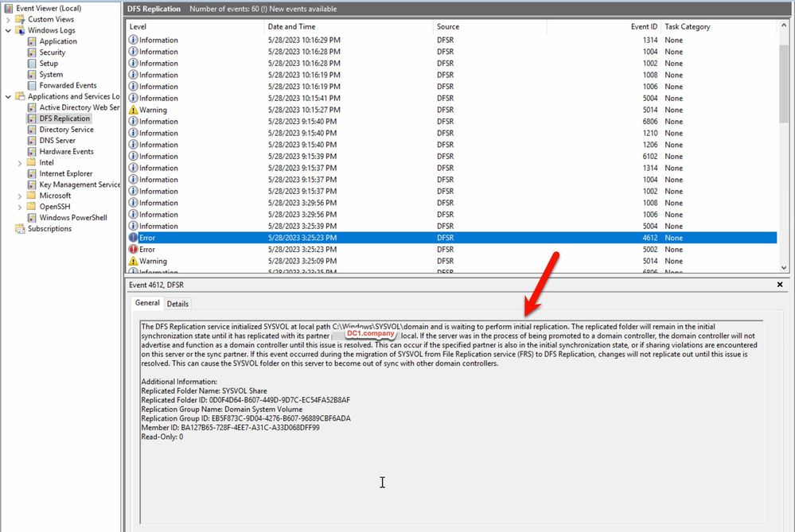Sort events by Level column header
Viewport: 795px width, 532px height.
coord(195,27)
